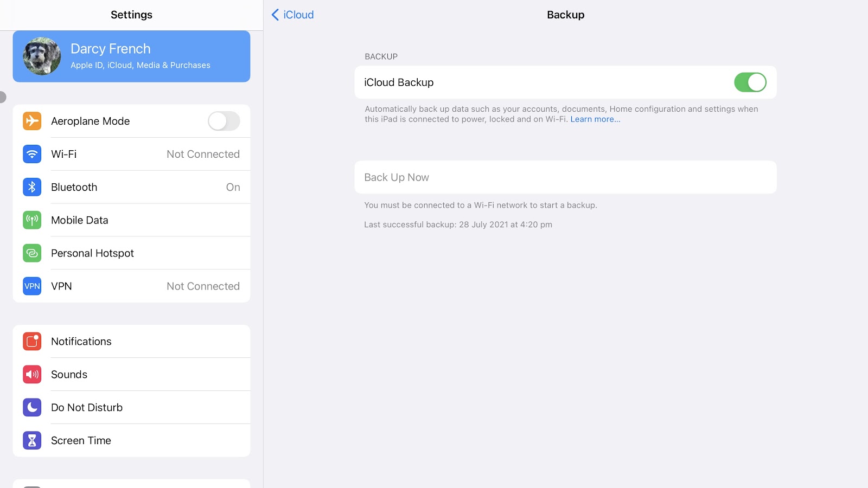Tap the Back Up Now button
Screen dimensions: 868x488
(x=565, y=177)
